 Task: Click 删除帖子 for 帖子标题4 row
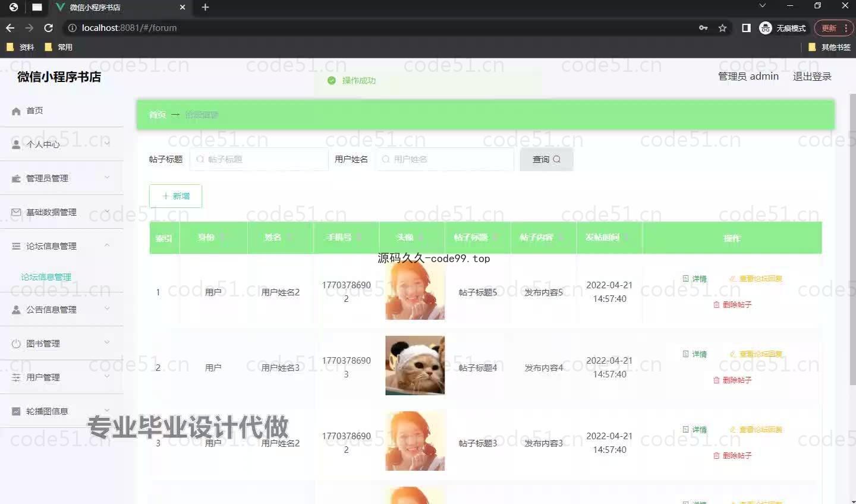pos(732,380)
